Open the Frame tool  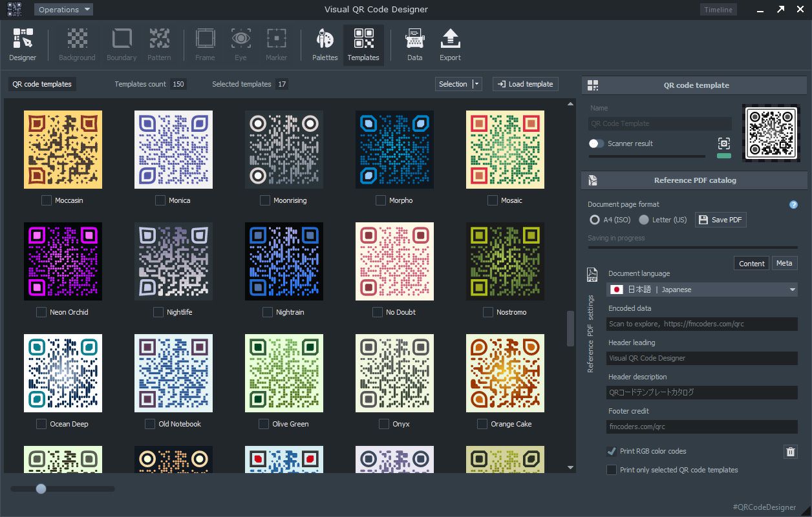205,45
